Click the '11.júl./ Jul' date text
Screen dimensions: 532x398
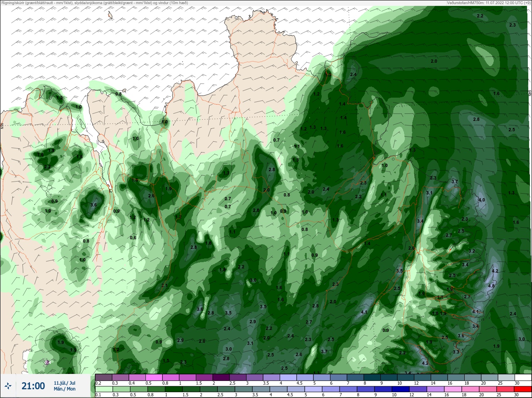[64, 383]
